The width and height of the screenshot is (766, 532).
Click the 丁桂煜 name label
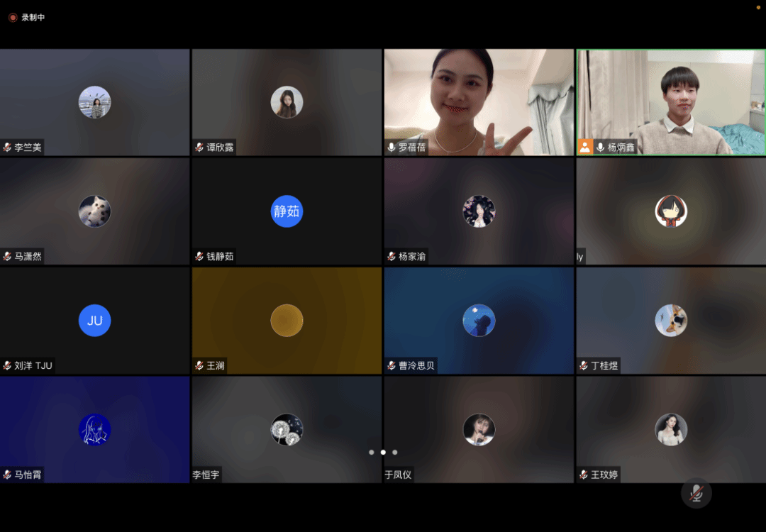(x=604, y=366)
